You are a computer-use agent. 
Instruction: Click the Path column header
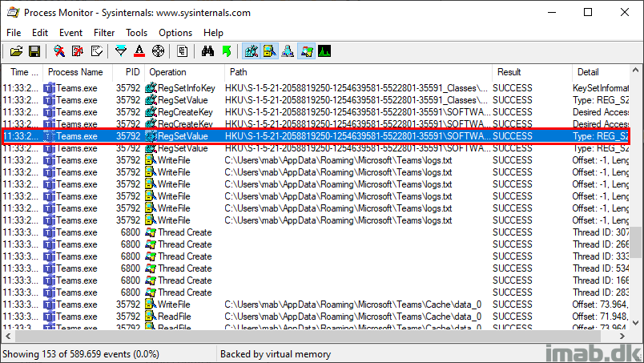coord(358,72)
